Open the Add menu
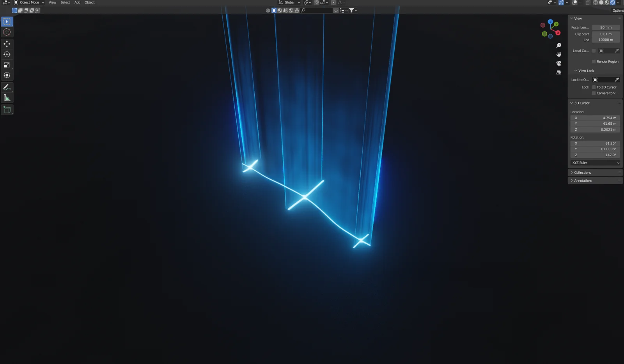The height and width of the screenshot is (364, 624). point(77,2)
